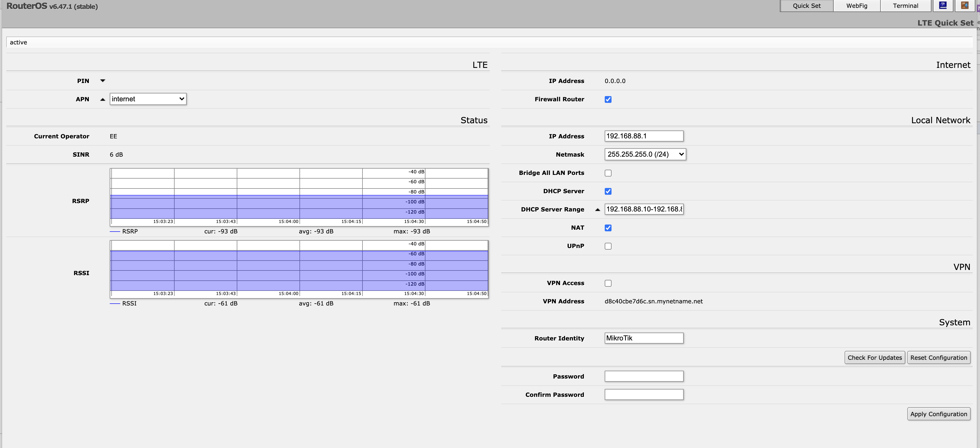980x448 pixels.
Task: Focus the Local Network IP Address field
Action: click(x=644, y=136)
